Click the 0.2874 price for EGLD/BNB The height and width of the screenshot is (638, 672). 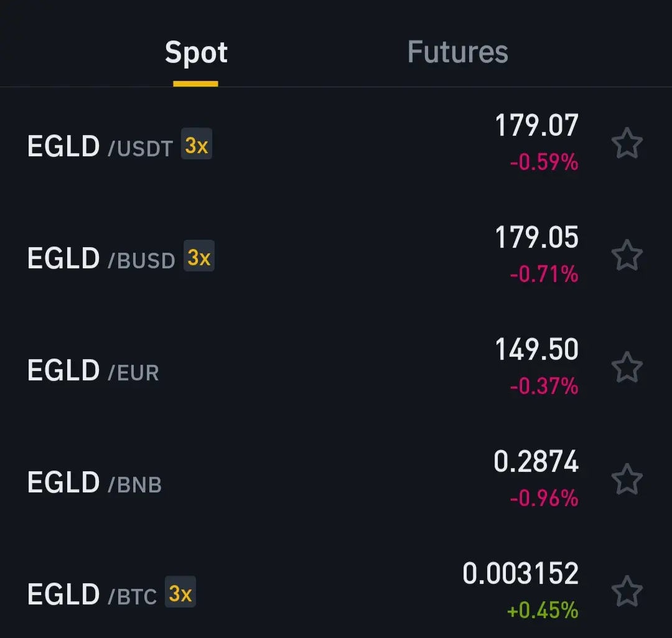[536, 461]
